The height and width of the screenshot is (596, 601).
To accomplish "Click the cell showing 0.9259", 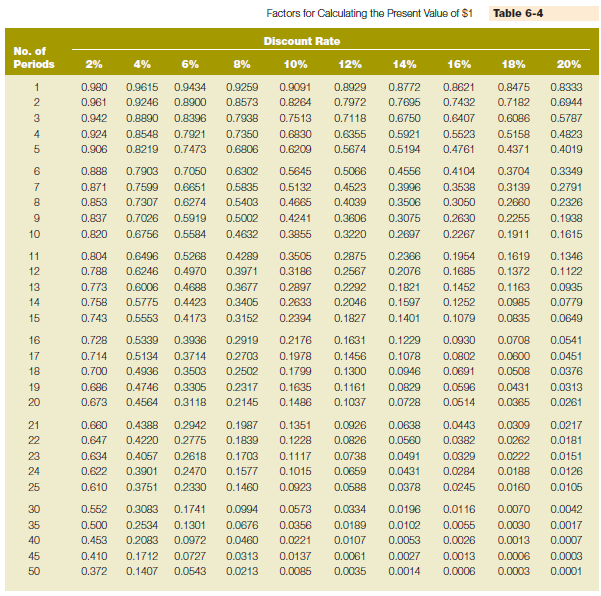I will click(x=242, y=87).
